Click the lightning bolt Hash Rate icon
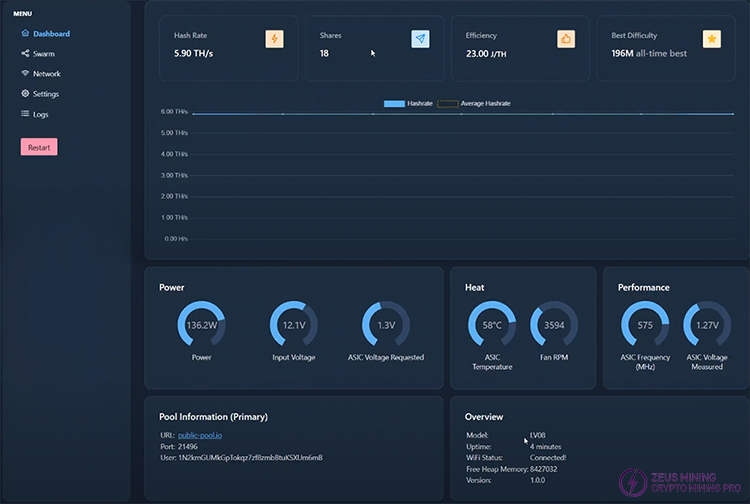 [x=274, y=39]
